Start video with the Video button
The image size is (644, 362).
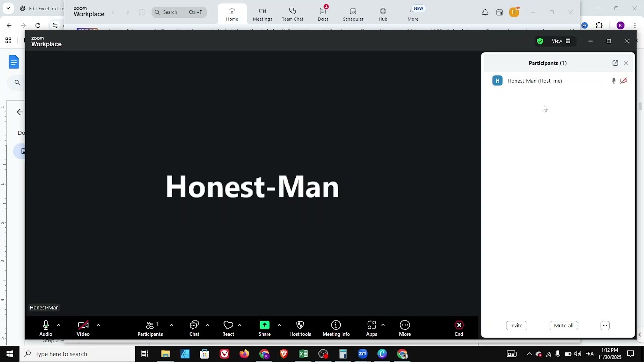[x=83, y=328]
